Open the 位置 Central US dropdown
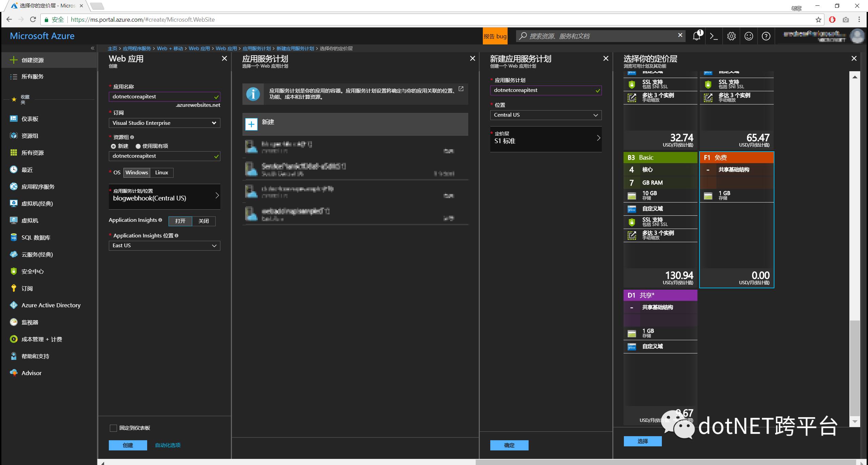Viewport: 868px width, 465px height. [x=546, y=115]
